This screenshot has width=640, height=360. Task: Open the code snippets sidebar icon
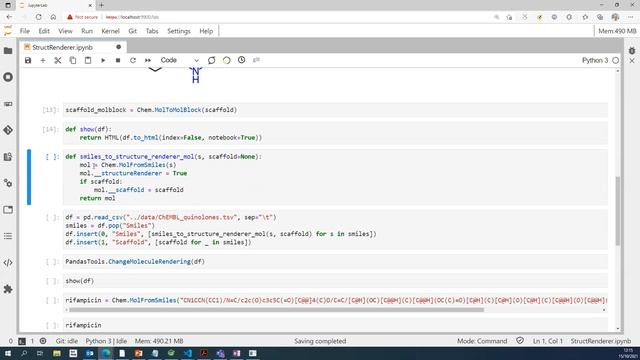8,262
